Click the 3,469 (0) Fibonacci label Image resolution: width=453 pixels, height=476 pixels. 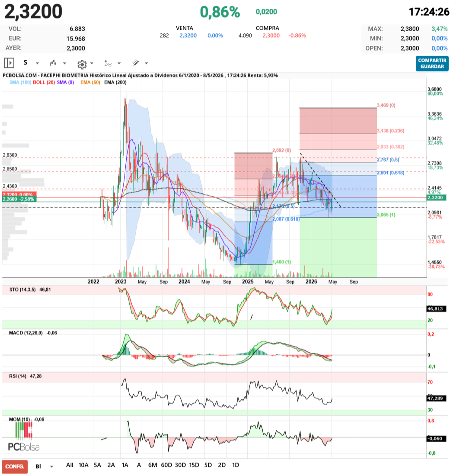coord(386,105)
